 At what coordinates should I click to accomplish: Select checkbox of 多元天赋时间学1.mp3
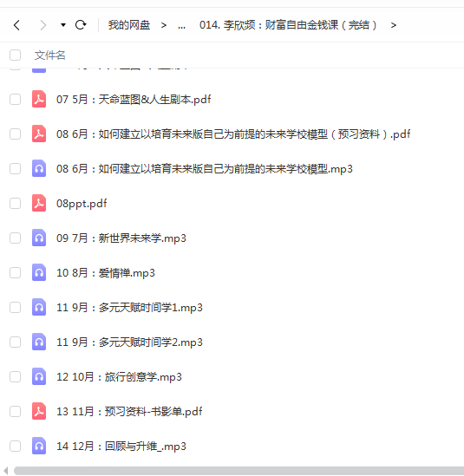(16, 307)
